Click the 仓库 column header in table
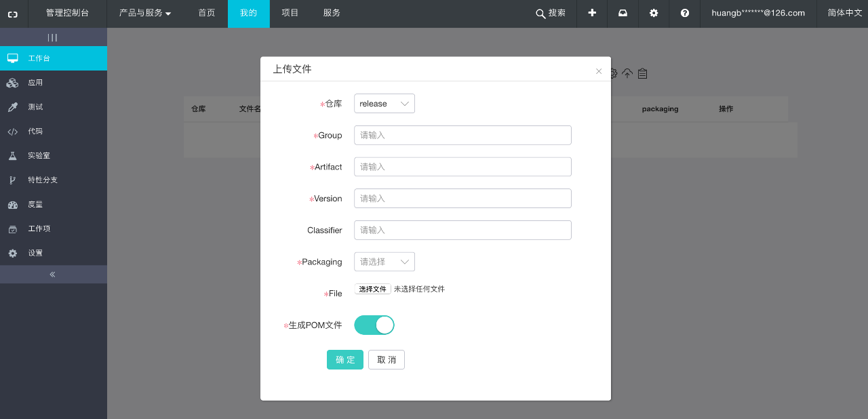Screen dimensions: 868x419 [198, 108]
